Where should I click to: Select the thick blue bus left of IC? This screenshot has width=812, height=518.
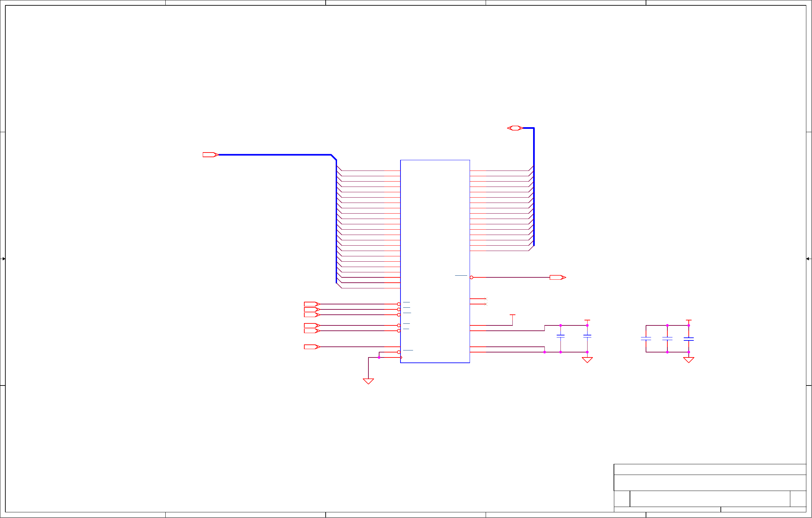click(x=336, y=221)
